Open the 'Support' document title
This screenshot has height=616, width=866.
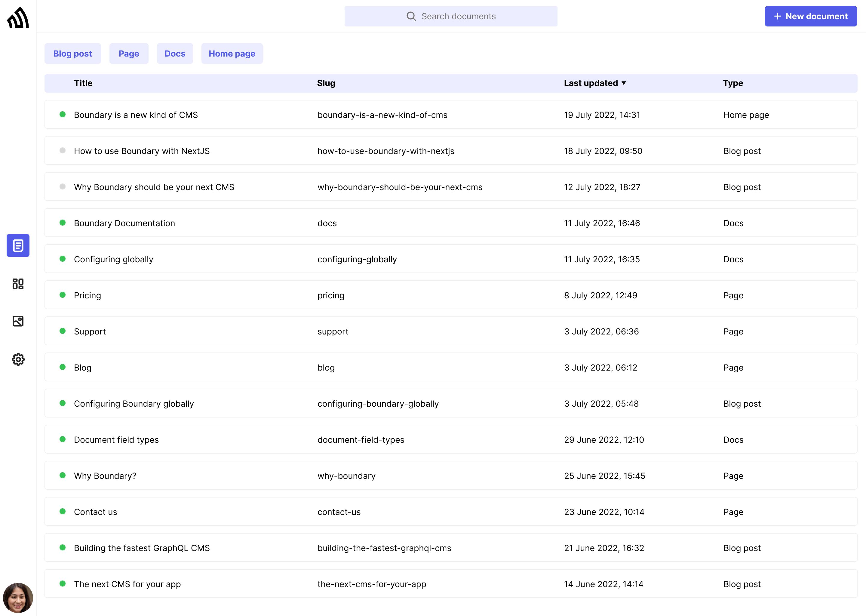90,331
